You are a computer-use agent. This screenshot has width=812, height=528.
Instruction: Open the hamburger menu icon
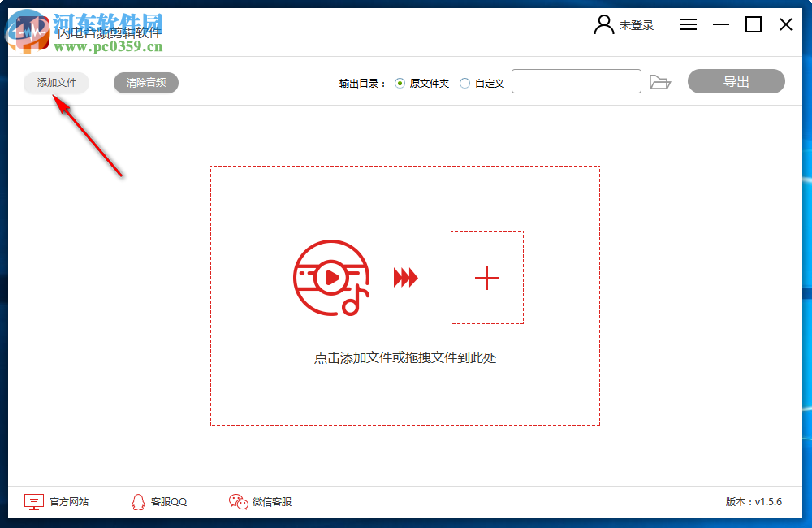(688, 24)
